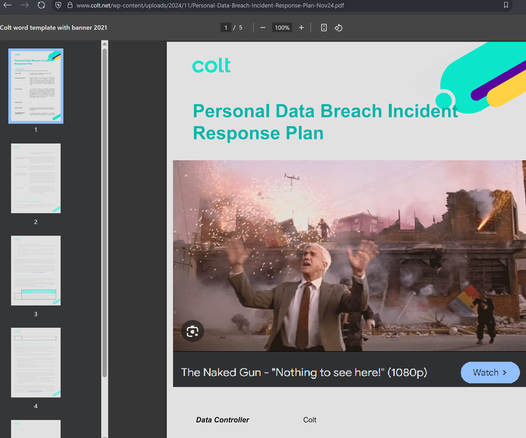Click the colt logo in the document
Viewport: 526px width, 438px height.
pyautogui.click(x=211, y=65)
